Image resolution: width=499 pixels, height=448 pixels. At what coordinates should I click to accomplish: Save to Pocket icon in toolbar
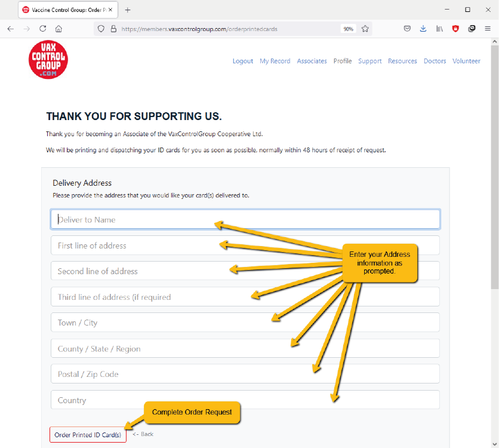[407, 29]
